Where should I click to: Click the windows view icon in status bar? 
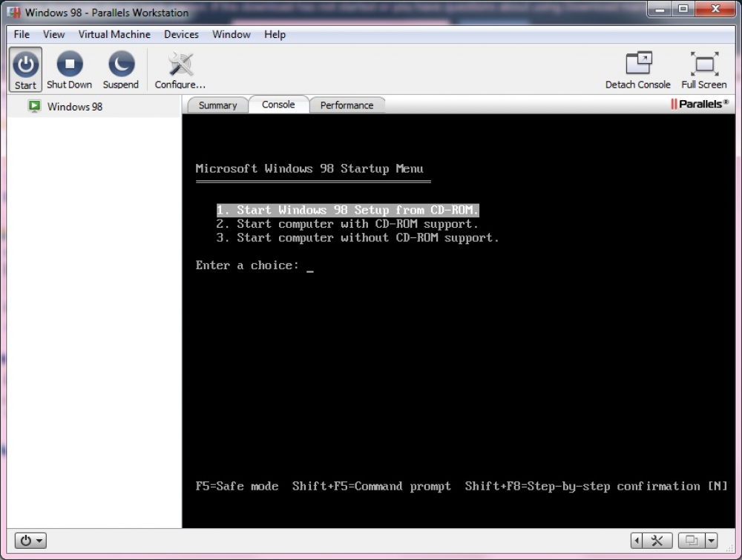click(x=692, y=540)
